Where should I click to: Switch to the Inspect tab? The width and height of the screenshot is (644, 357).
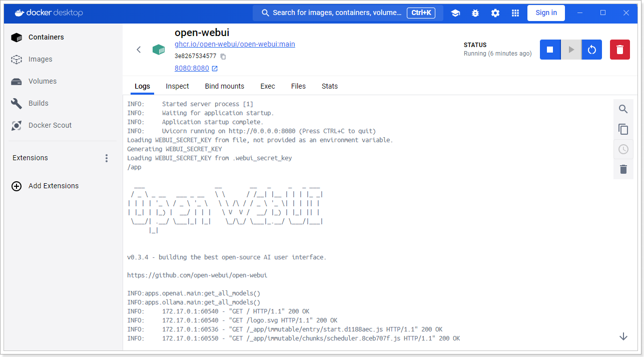click(x=178, y=86)
